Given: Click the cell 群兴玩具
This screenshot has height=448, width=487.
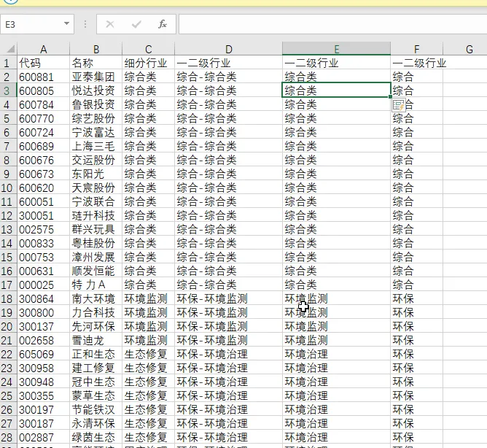Looking at the screenshot, I should click(x=96, y=229).
